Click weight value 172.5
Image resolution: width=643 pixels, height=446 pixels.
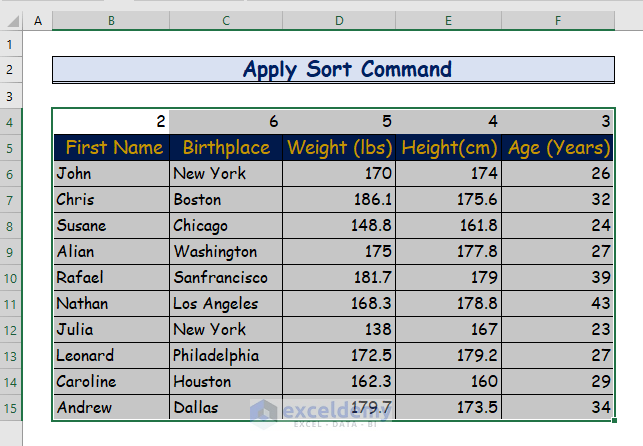pyautogui.click(x=339, y=356)
